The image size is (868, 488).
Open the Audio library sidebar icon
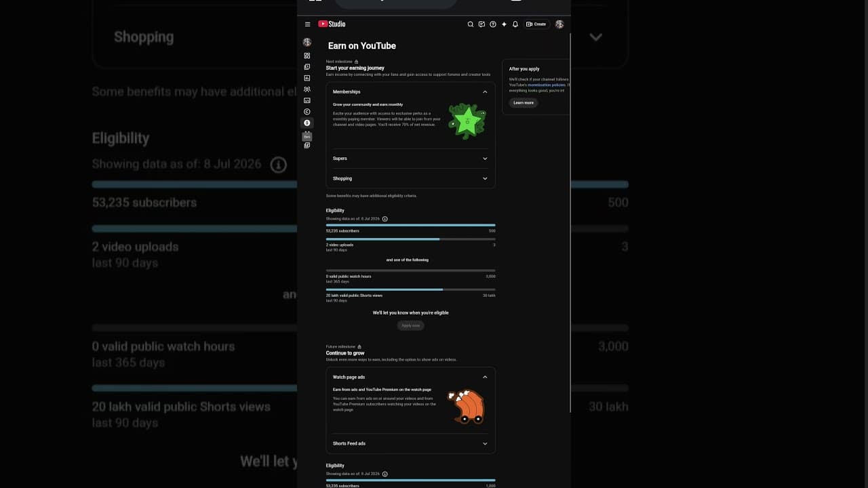coord(307,145)
